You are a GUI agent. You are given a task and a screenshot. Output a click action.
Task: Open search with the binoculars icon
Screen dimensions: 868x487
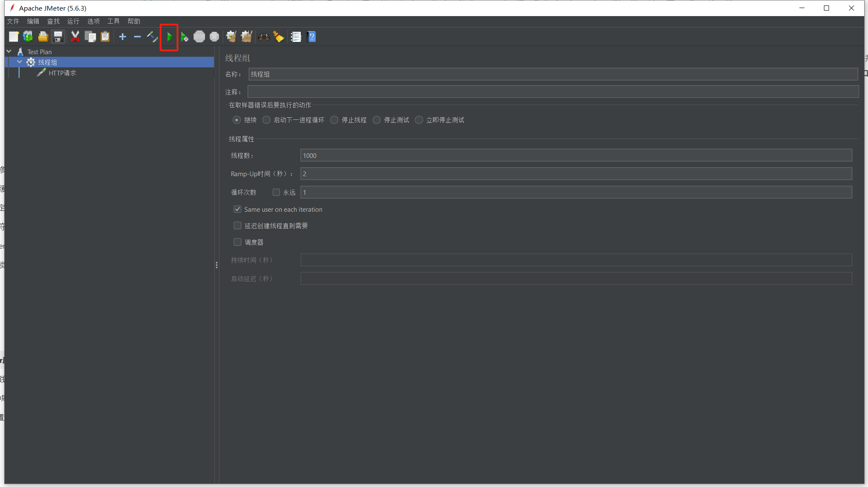click(x=264, y=37)
